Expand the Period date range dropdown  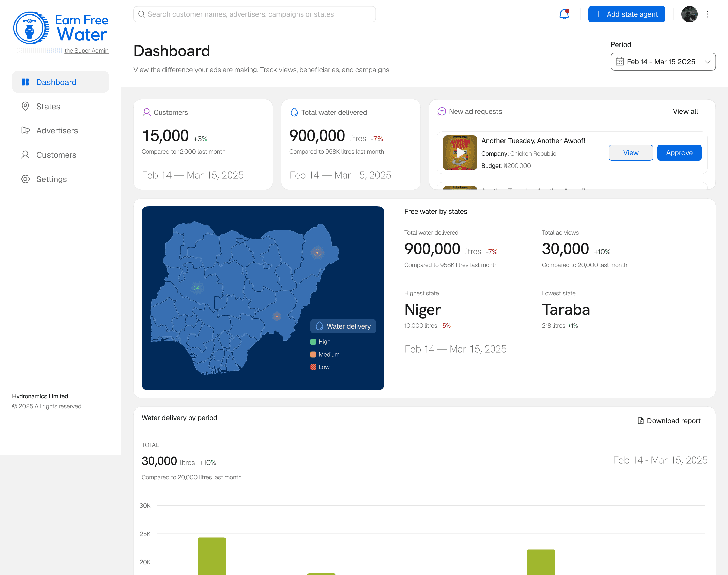point(661,62)
